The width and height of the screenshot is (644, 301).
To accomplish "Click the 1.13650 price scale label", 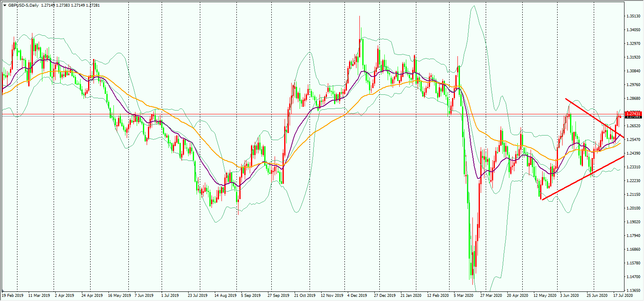I will click(x=633, y=291).
